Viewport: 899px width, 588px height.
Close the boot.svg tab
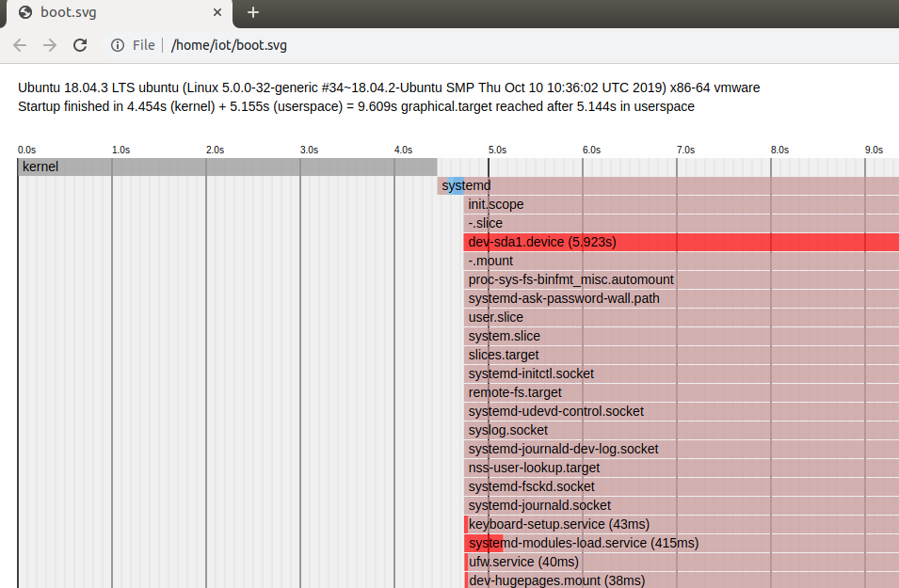217,12
